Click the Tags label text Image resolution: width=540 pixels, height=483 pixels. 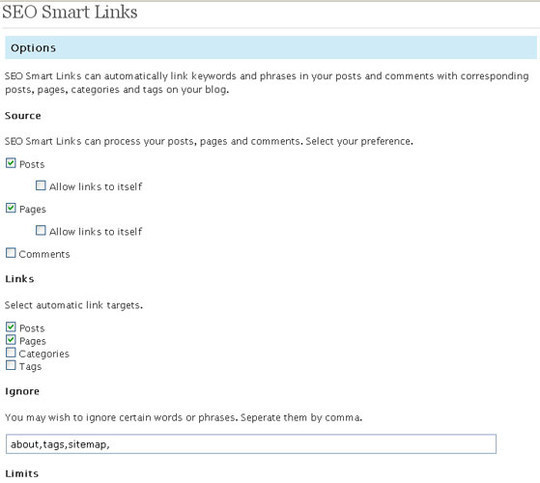click(30, 367)
